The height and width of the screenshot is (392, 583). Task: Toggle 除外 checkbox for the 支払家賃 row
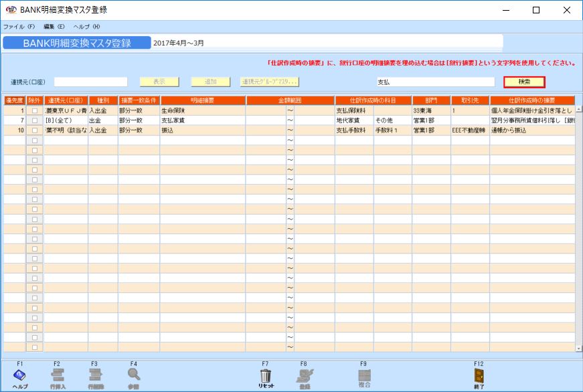(35, 120)
